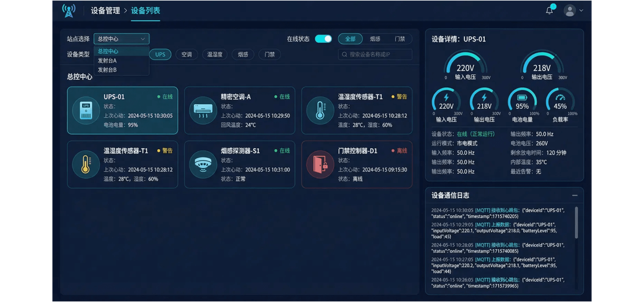644x302 pixels.
Task: Choose highlighted 总控中心 option in dropdown list
Action: [122, 51]
